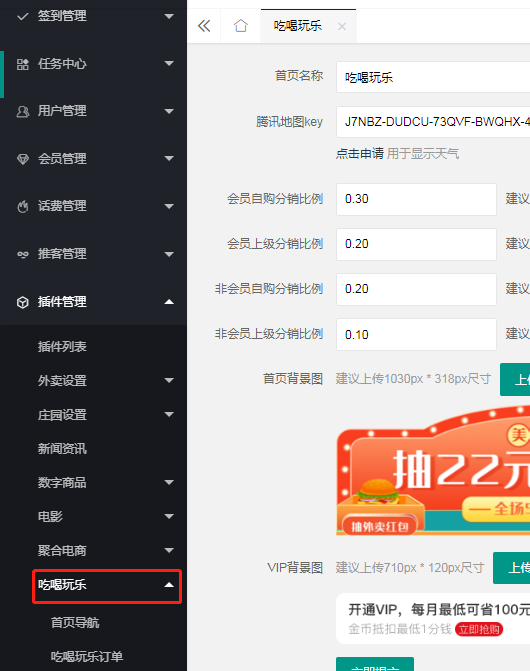Click the 点击申请 link
Image resolution: width=530 pixels, height=671 pixels.
[360, 154]
